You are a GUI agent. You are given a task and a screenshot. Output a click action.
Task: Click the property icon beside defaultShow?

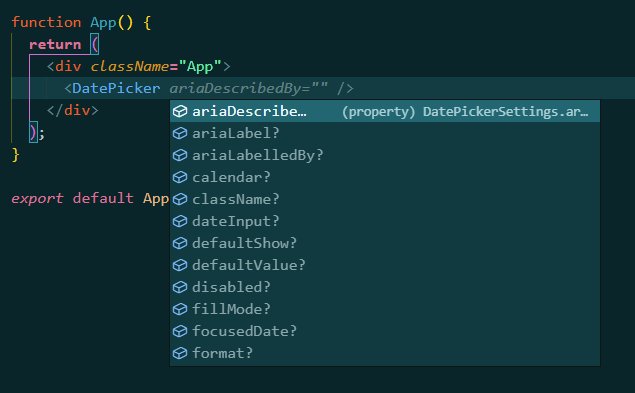(180, 243)
